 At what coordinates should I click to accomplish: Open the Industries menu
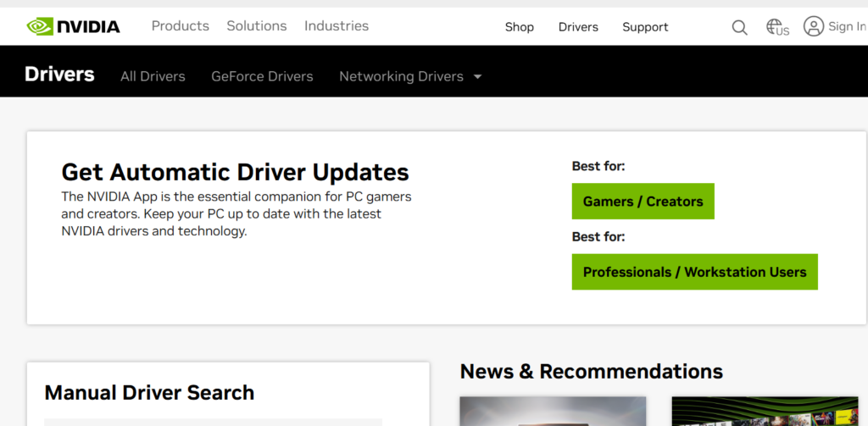pos(337,26)
